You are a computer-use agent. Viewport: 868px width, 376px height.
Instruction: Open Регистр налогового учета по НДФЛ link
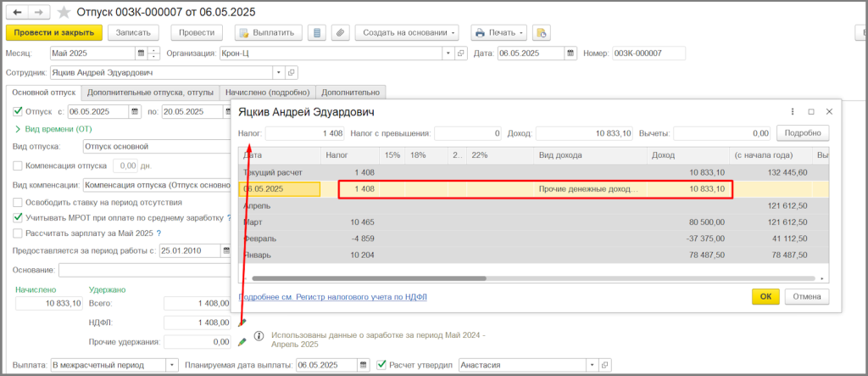tap(332, 297)
